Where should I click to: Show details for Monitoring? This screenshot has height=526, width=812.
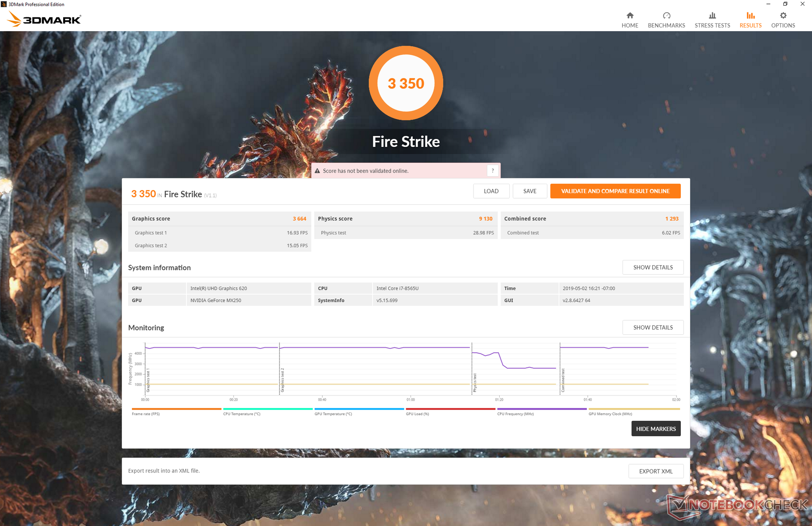(653, 327)
